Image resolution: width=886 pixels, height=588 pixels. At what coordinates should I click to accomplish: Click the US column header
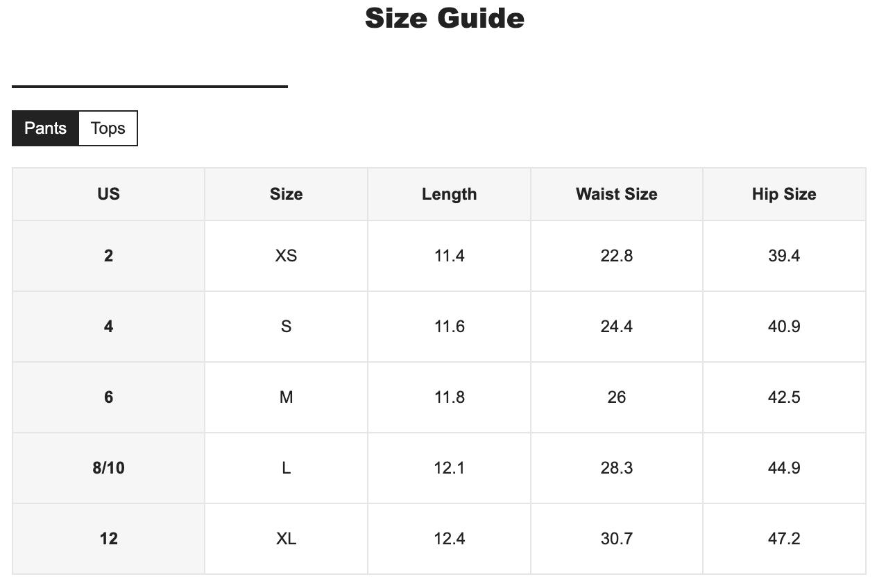pos(108,194)
